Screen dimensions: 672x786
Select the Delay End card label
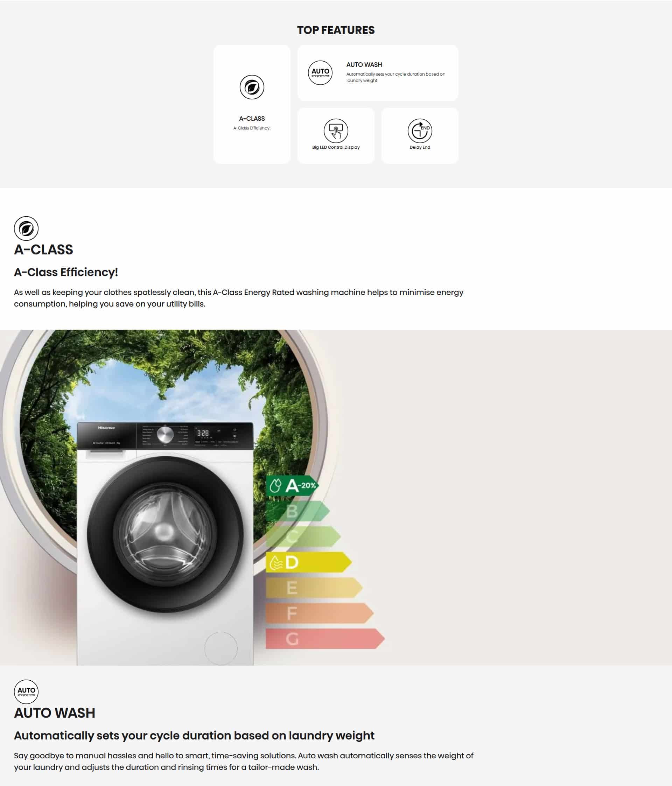coord(420,147)
